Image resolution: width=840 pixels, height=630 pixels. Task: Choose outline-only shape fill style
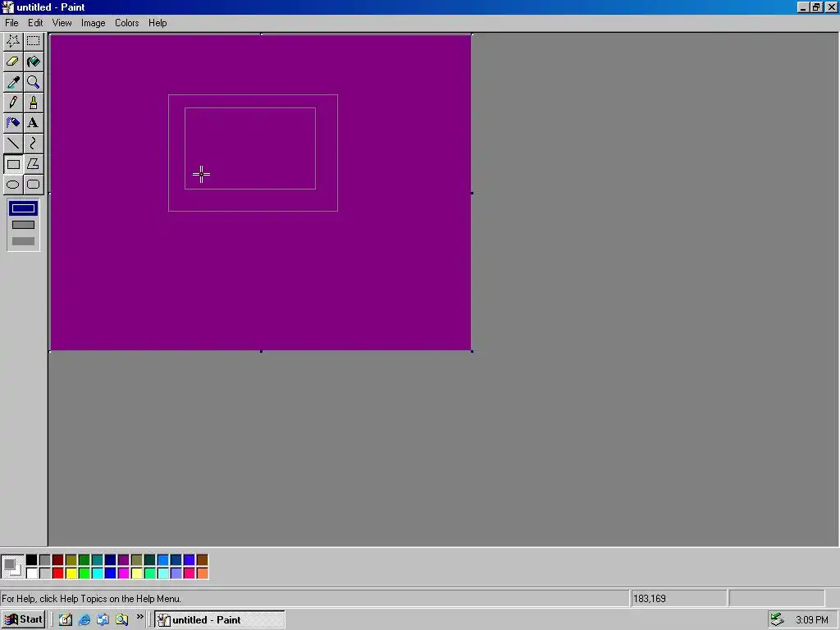tap(23, 208)
